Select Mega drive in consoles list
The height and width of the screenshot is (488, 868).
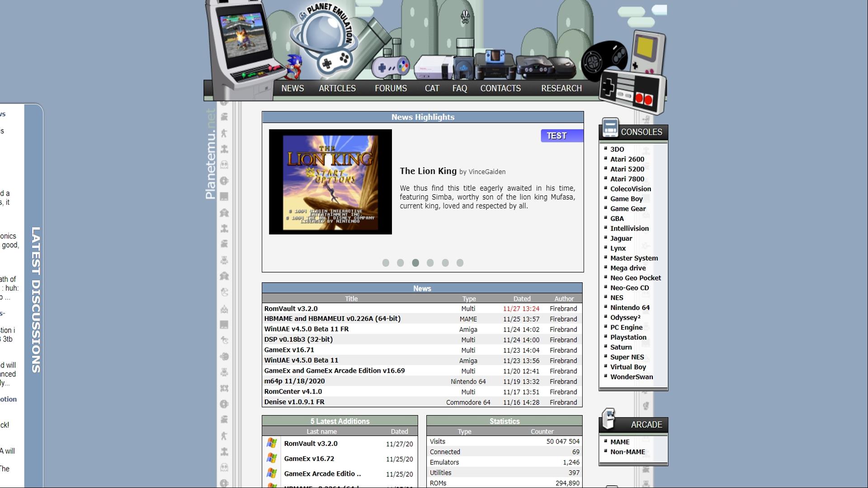pos(628,268)
